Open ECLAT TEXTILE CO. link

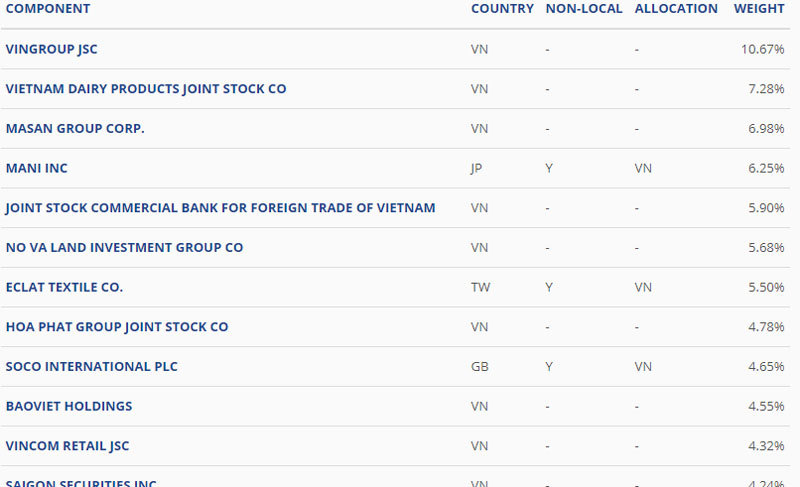64,287
